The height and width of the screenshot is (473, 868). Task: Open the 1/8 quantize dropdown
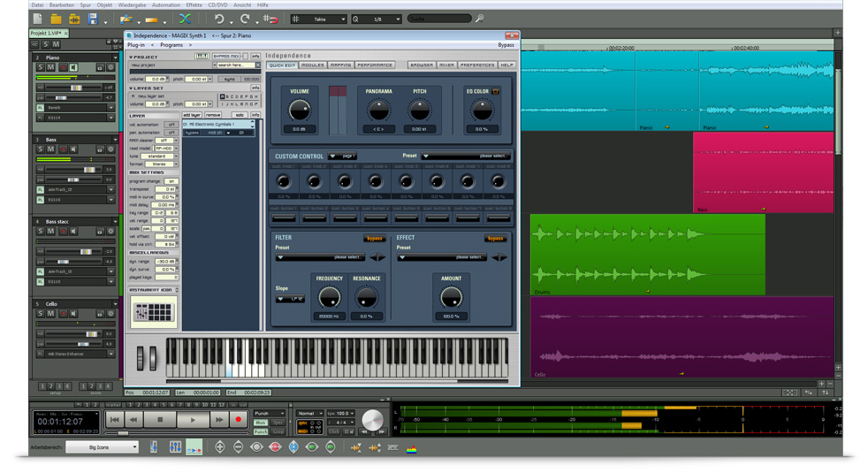coord(377,19)
